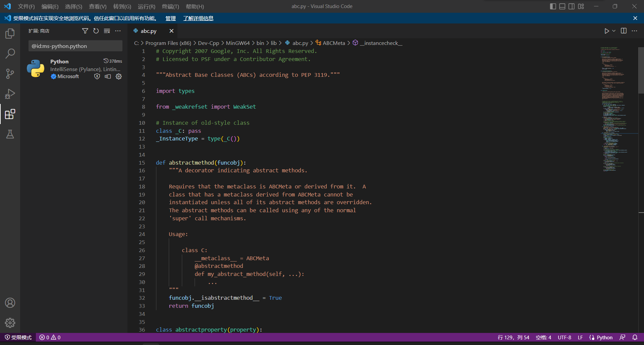Open Python extension manage gear
Screen dimensions: 644x345
[119, 76]
